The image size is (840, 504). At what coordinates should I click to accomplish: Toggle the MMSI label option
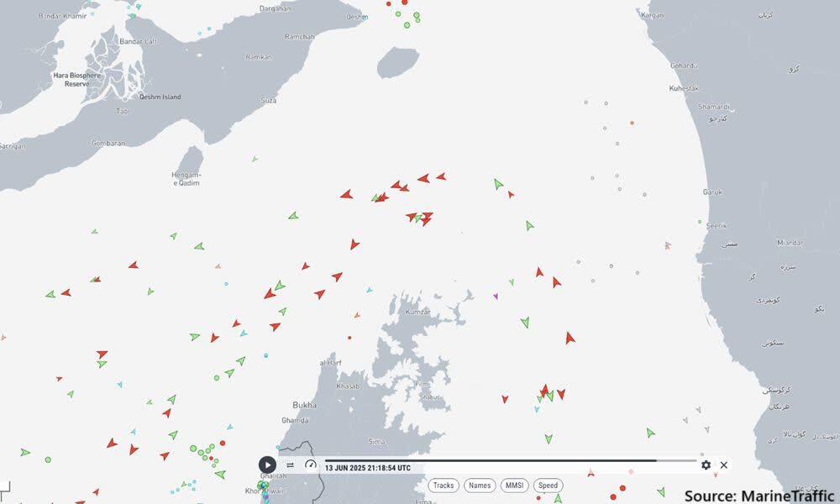pos(513,486)
